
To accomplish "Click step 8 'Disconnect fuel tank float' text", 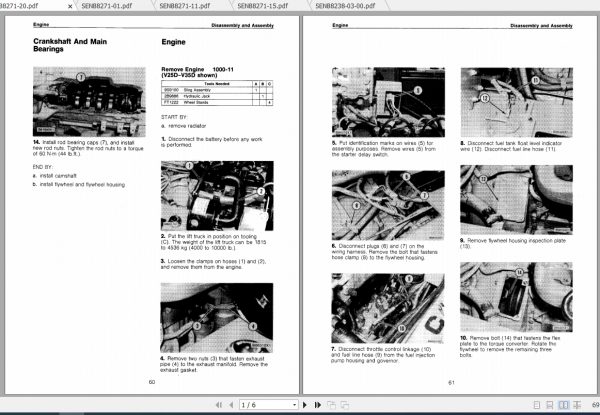I will (x=511, y=146).
